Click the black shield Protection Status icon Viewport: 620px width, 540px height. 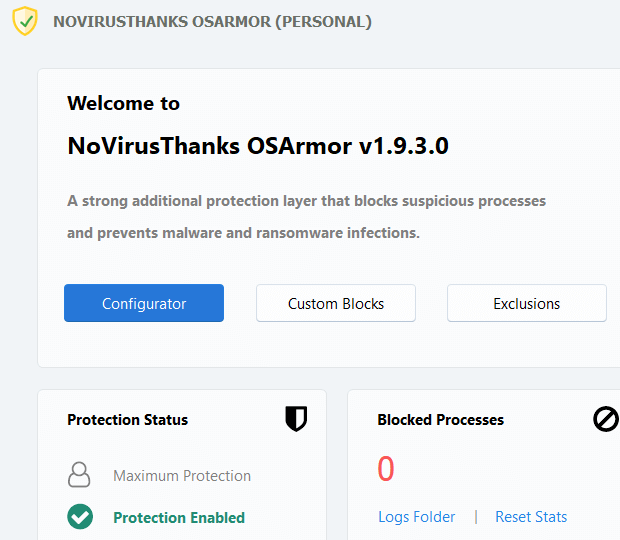296,419
